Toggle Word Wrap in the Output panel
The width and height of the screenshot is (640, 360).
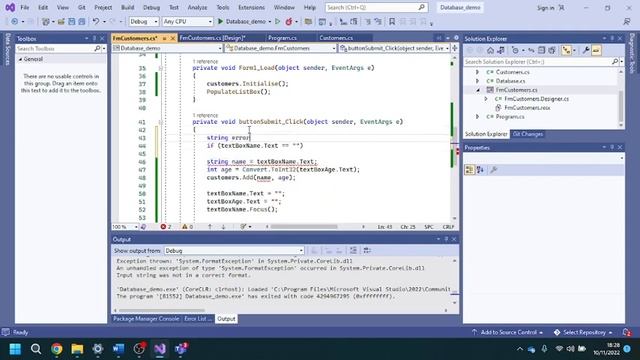367,250
